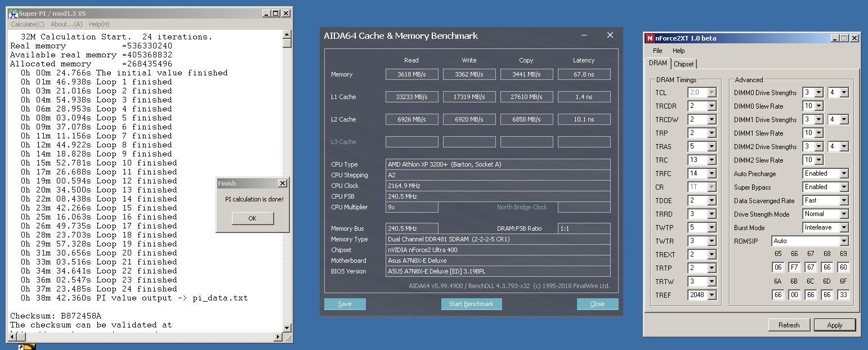The height and width of the screenshot is (350, 868).
Task: Open the Calculate(C) menu in Super PI
Action: tap(28, 24)
